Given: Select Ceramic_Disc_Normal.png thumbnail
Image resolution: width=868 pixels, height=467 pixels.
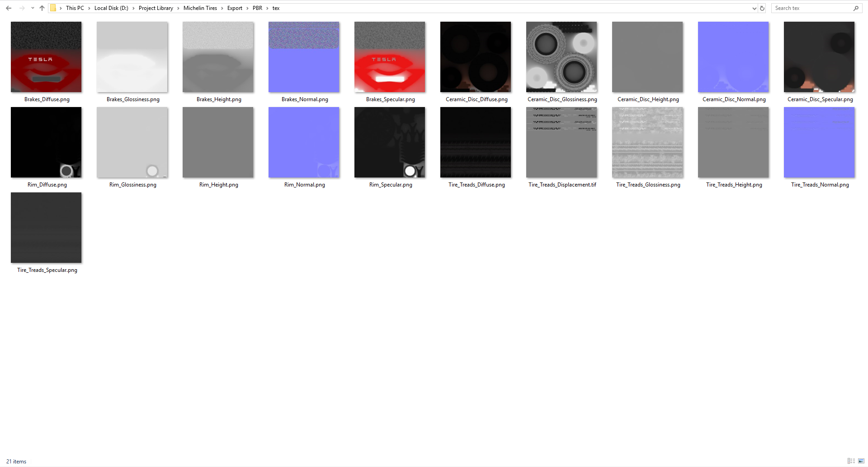Looking at the screenshot, I should 733,57.
